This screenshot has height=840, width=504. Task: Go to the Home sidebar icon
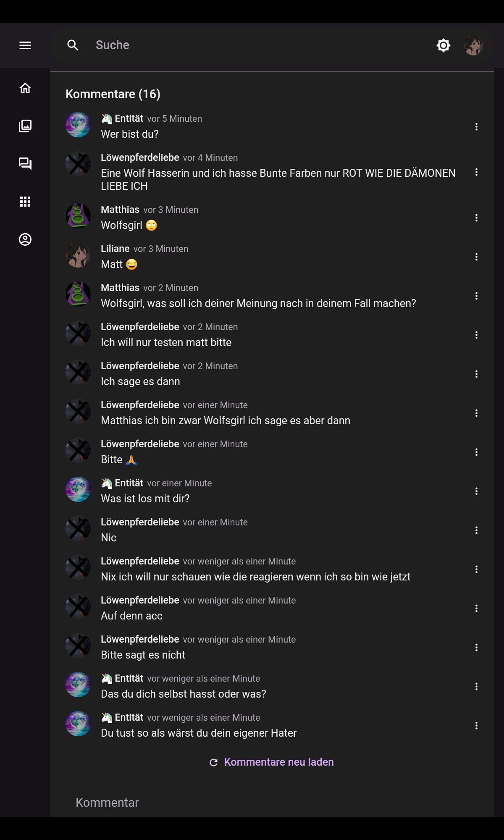[25, 88]
